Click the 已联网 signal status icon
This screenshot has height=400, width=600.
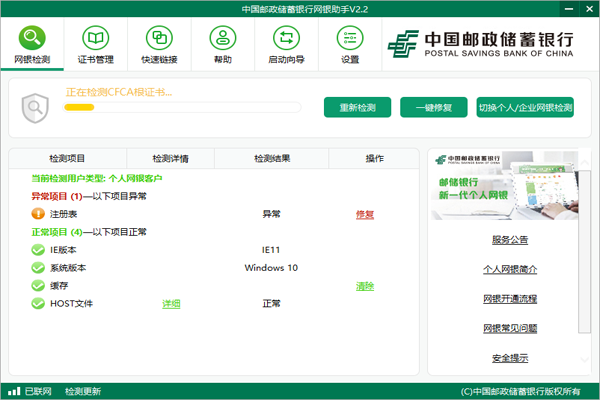point(14,391)
